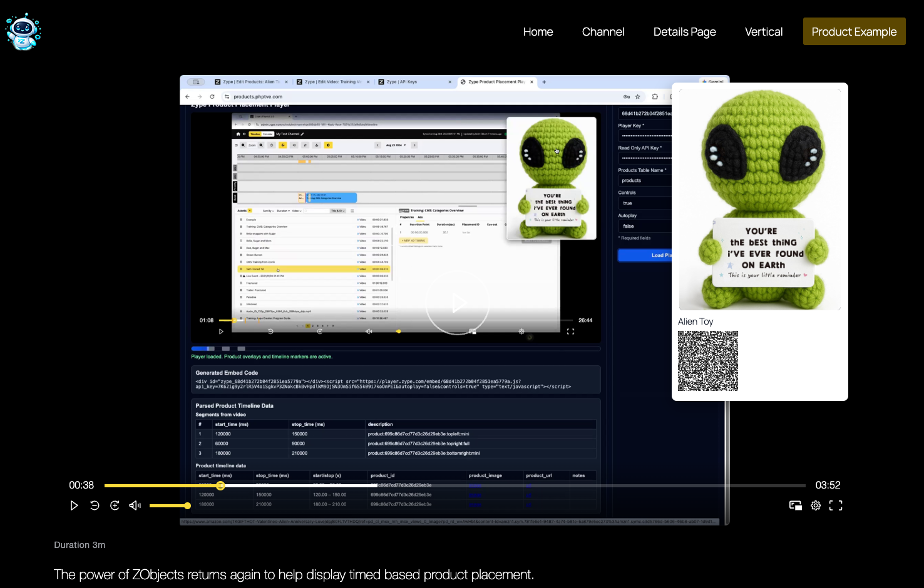Click the "Alien Toy" product title
The width and height of the screenshot is (924, 588).
(696, 322)
